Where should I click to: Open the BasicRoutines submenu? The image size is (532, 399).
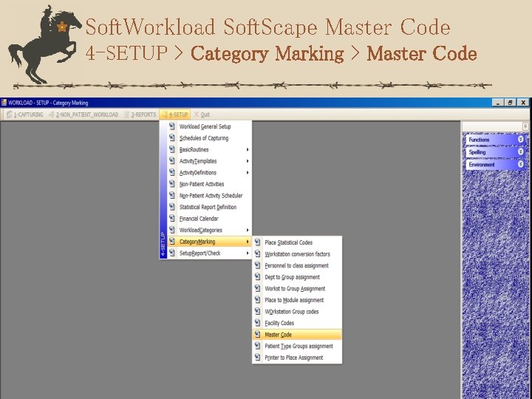[210, 149]
